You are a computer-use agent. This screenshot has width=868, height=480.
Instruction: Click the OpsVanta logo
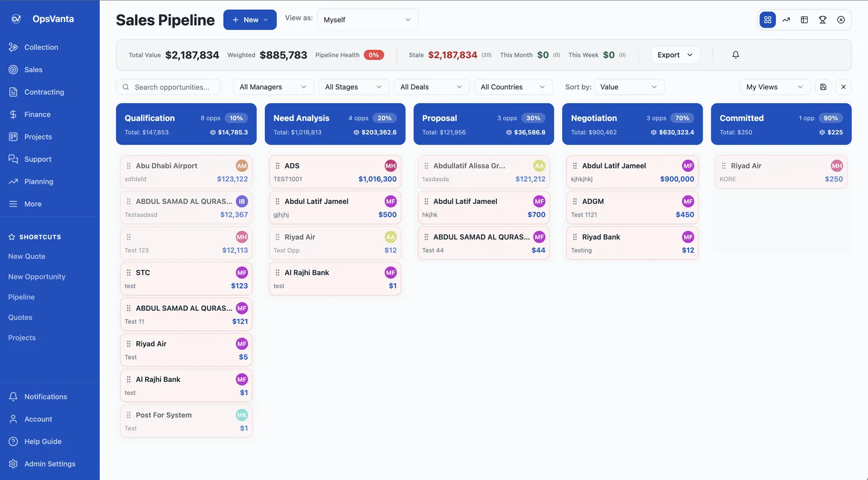[x=42, y=19]
